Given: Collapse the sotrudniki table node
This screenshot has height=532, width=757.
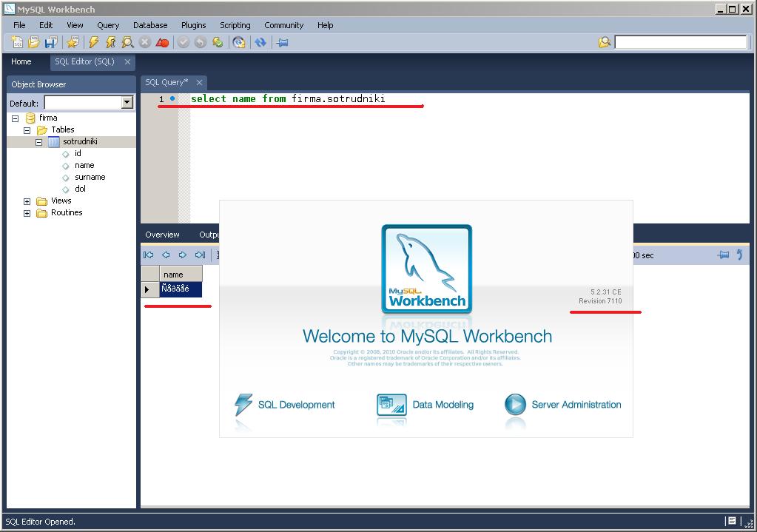Looking at the screenshot, I should click(39, 141).
